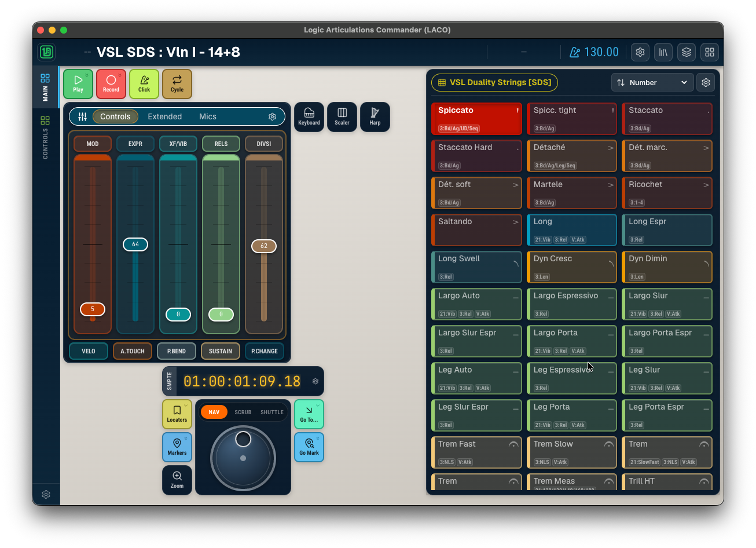Screen dimensions: 756x548
Task: Click the Record button
Action: click(x=111, y=84)
